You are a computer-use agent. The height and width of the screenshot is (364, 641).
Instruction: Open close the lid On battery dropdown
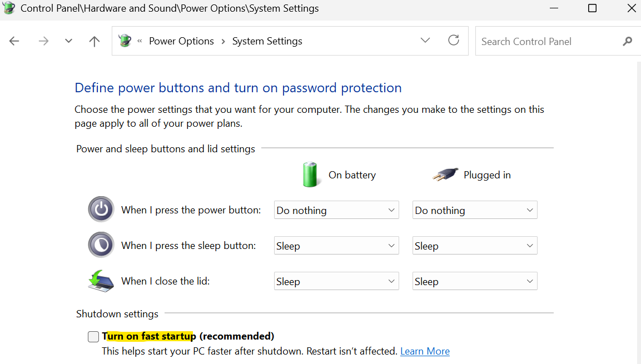[x=336, y=281]
